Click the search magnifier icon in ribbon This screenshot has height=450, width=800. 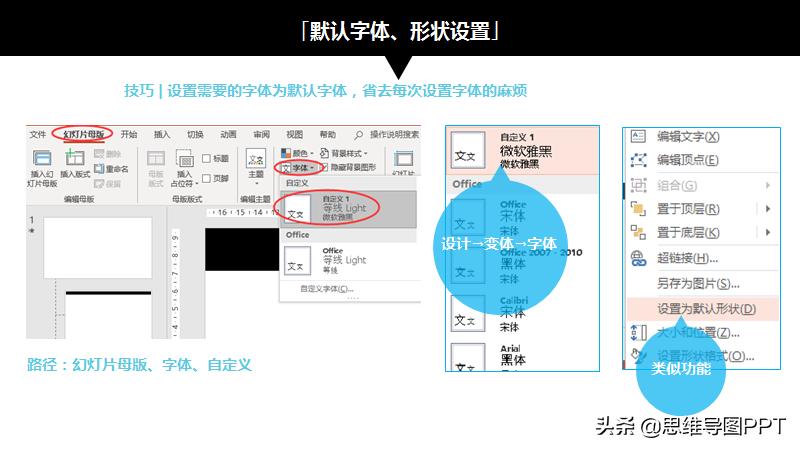[359, 135]
